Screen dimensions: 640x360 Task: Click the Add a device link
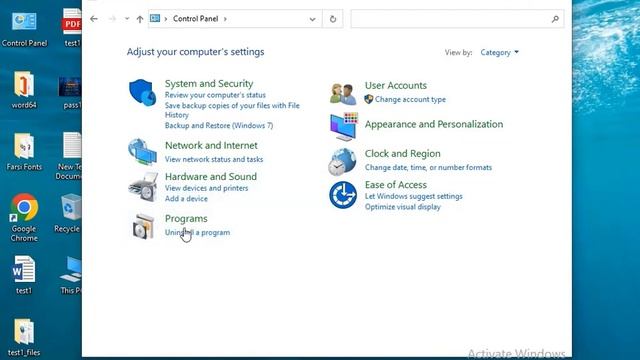(186, 199)
